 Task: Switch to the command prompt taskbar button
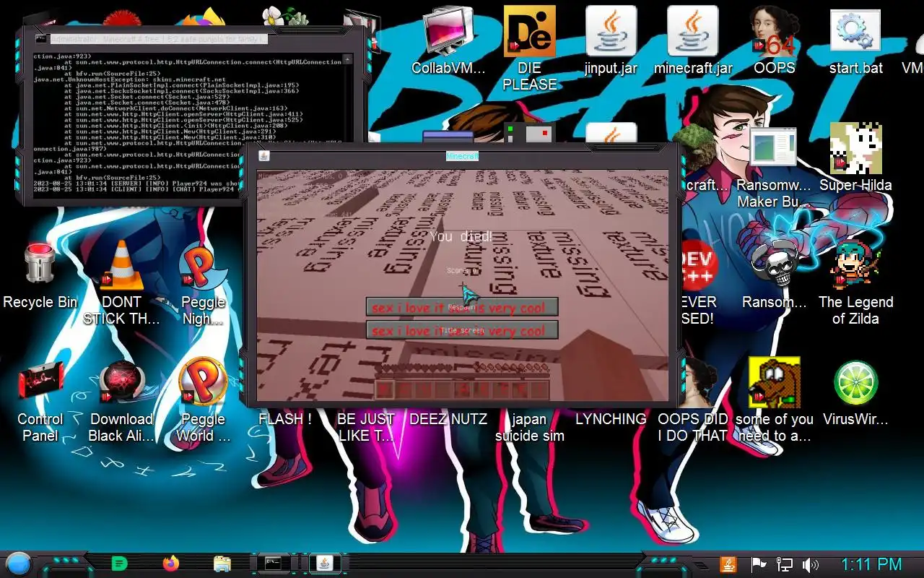point(274,564)
